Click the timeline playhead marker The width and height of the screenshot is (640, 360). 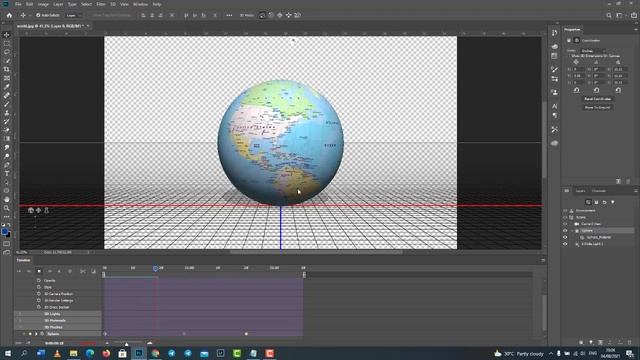155,269
